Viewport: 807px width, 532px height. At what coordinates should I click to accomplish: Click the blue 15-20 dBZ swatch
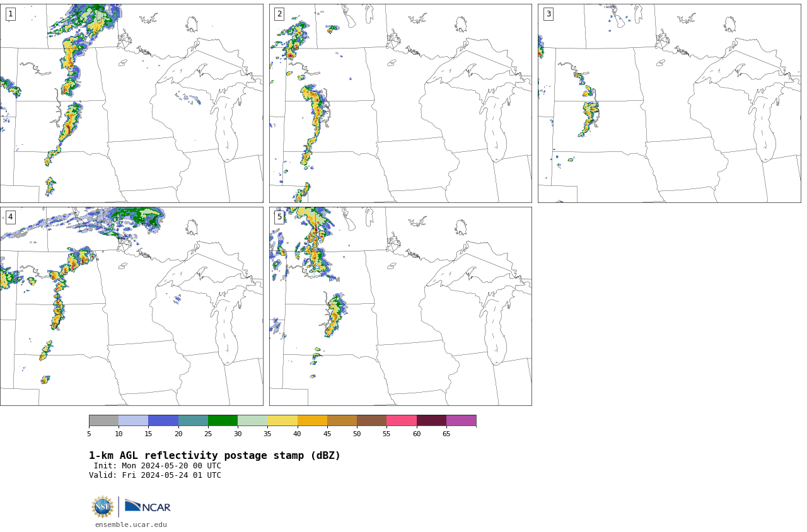[163, 420]
